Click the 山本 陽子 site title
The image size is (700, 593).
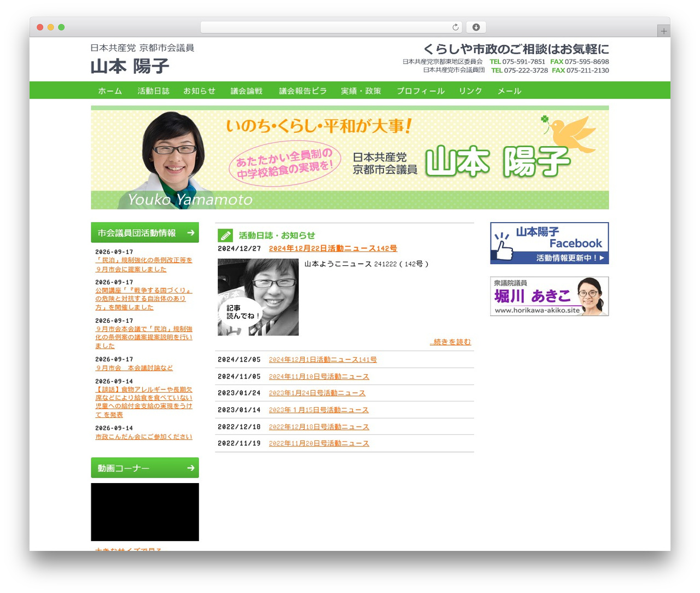pos(130,66)
